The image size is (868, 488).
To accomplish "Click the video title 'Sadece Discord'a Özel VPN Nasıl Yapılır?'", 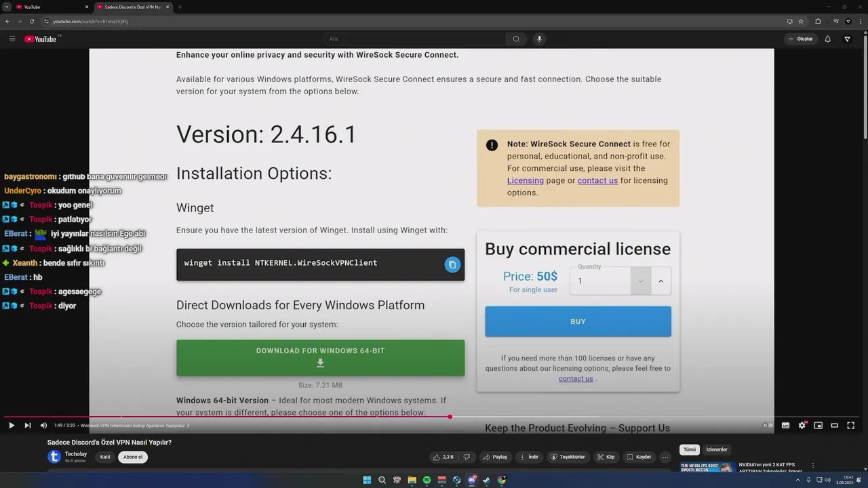I will pyautogui.click(x=109, y=442).
